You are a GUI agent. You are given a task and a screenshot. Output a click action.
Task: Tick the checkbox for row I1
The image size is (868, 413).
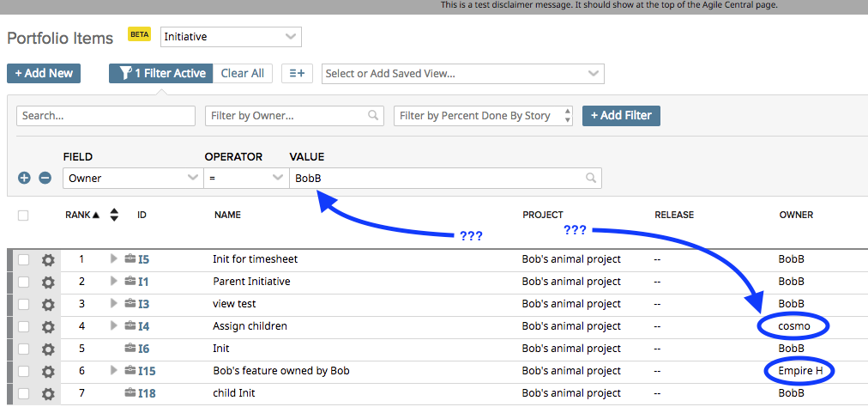[23, 282]
